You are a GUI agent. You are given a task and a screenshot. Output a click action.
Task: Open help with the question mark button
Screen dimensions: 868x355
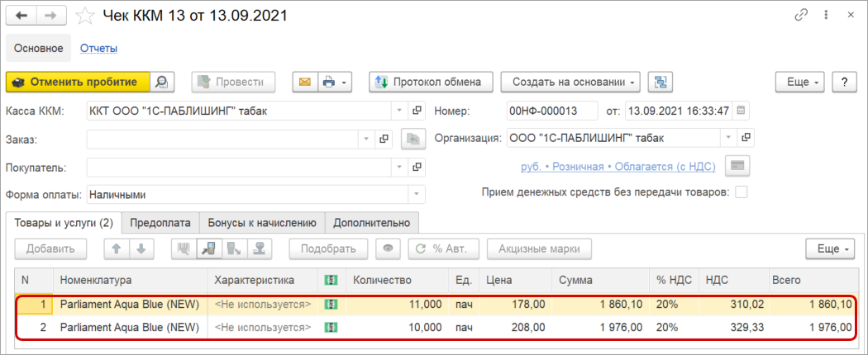(844, 82)
